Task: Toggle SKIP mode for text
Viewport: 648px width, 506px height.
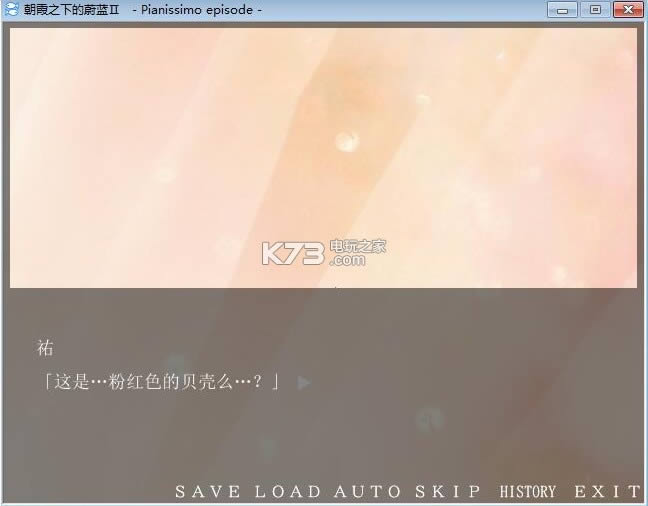Action: [447, 491]
